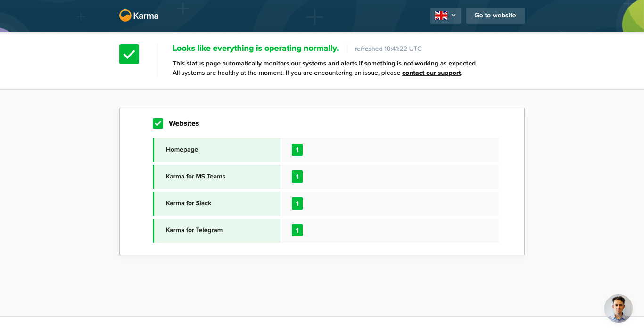Select the Karma for Telegram row

tap(326, 230)
